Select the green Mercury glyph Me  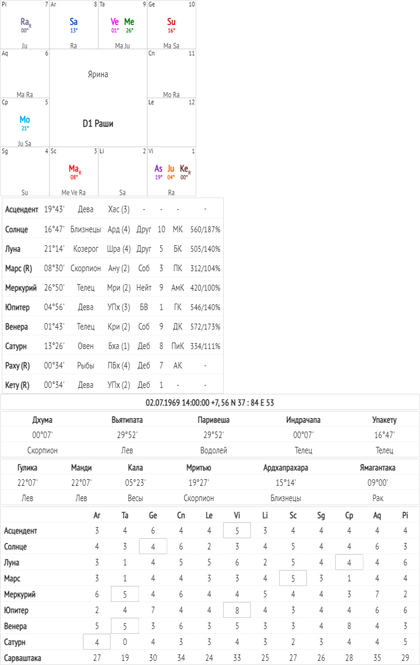point(129,22)
